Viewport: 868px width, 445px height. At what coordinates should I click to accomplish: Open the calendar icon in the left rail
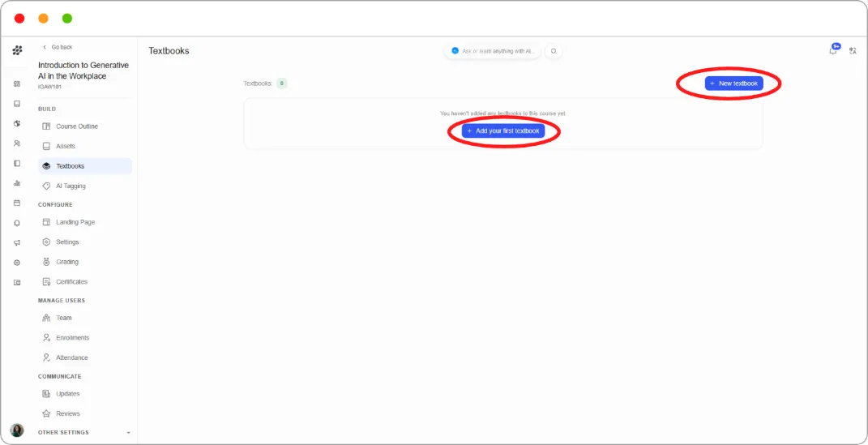coord(17,203)
